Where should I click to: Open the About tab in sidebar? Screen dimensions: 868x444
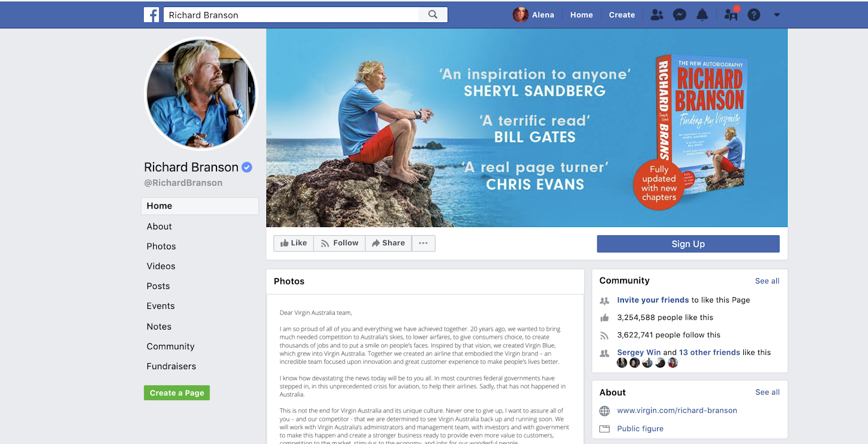[159, 227]
